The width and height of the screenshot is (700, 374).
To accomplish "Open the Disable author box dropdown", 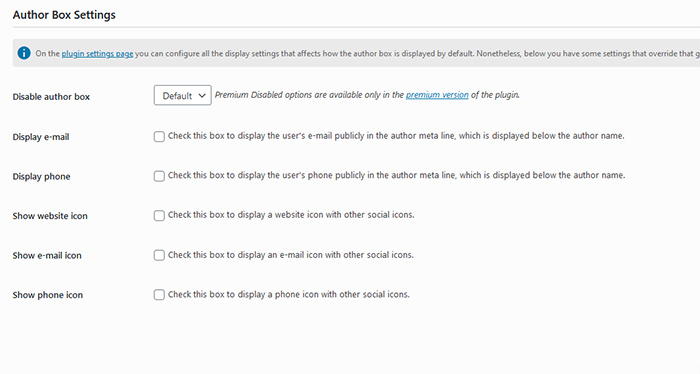I will [183, 96].
